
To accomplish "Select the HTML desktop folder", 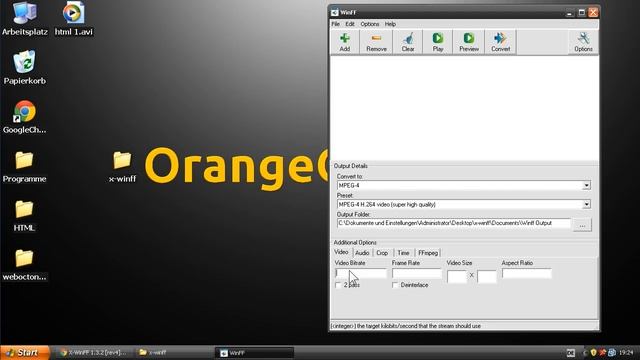I will (x=24, y=216).
